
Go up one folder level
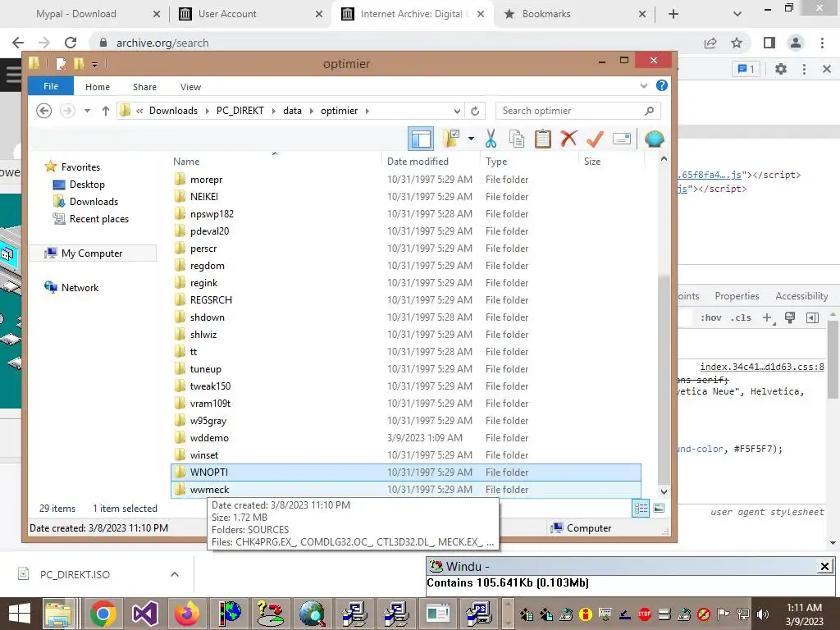point(106,111)
